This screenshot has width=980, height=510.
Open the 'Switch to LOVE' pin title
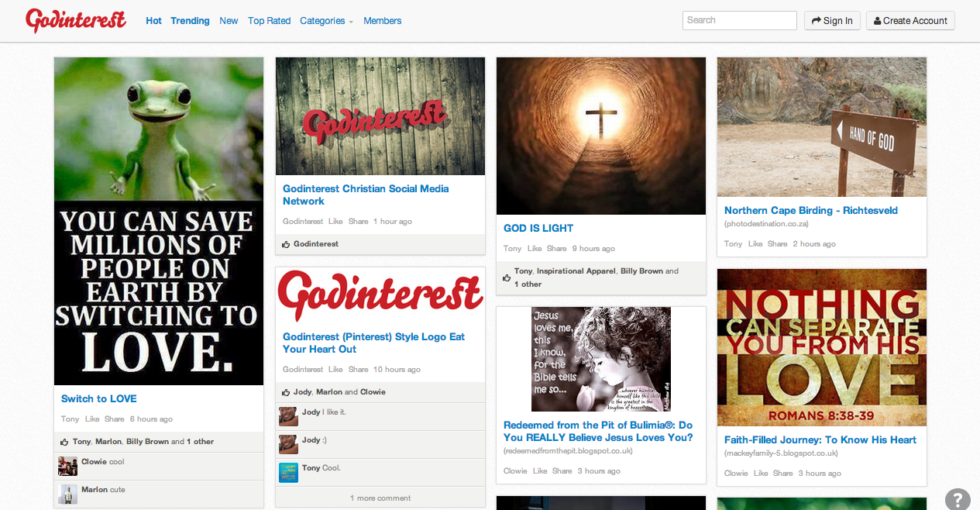click(99, 399)
